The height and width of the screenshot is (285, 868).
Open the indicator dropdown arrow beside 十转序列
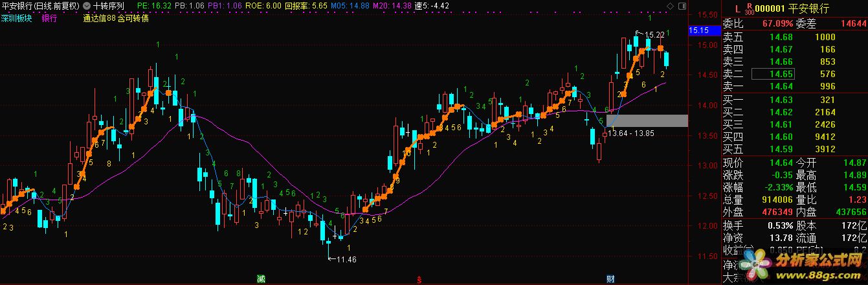pos(87,5)
